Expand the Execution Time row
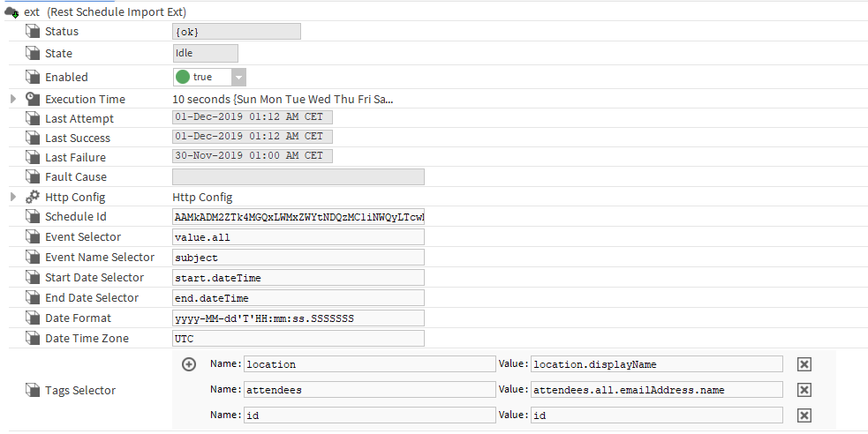The height and width of the screenshot is (434, 868). 13,99
